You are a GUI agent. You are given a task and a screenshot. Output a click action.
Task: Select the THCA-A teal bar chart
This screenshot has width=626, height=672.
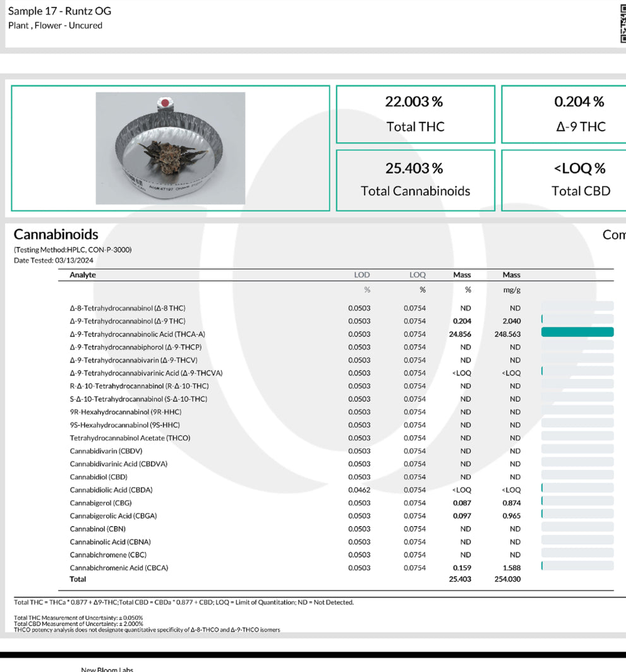coord(577,332)
